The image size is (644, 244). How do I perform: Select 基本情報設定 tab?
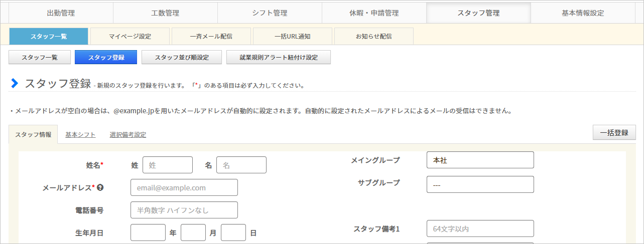583,13
